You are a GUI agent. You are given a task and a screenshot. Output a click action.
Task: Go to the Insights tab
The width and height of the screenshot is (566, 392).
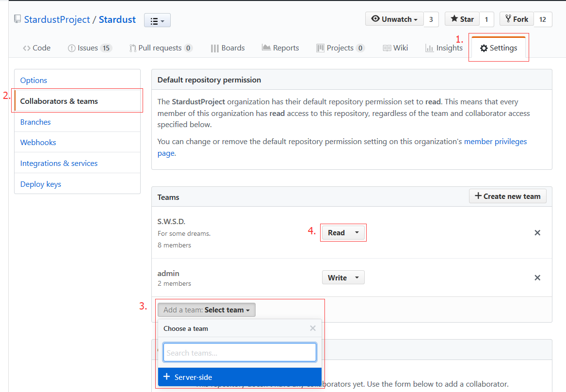444,48
